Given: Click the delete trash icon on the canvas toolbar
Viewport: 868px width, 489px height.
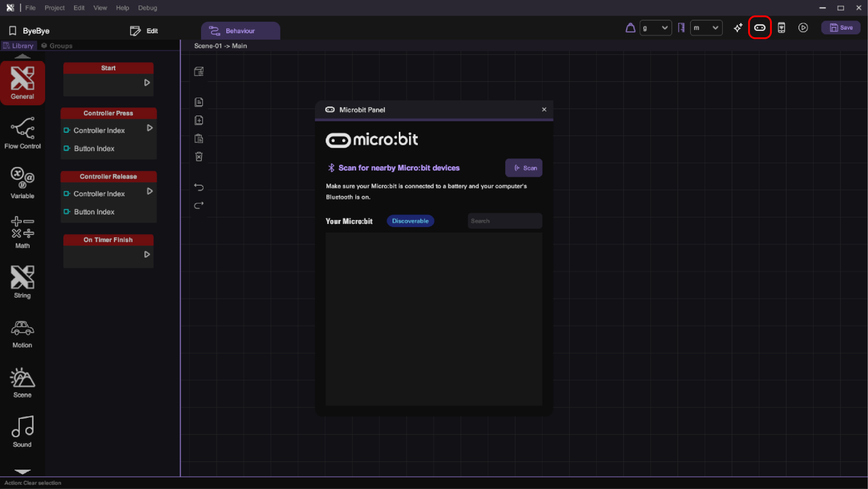Looking at the screenshot, I should point(199,157).
